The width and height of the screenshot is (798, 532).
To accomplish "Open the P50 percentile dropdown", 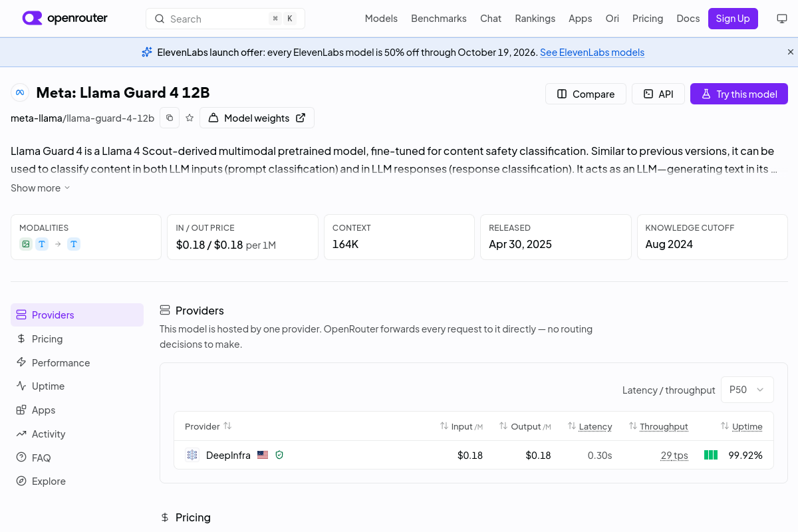I will pos(747,390).
